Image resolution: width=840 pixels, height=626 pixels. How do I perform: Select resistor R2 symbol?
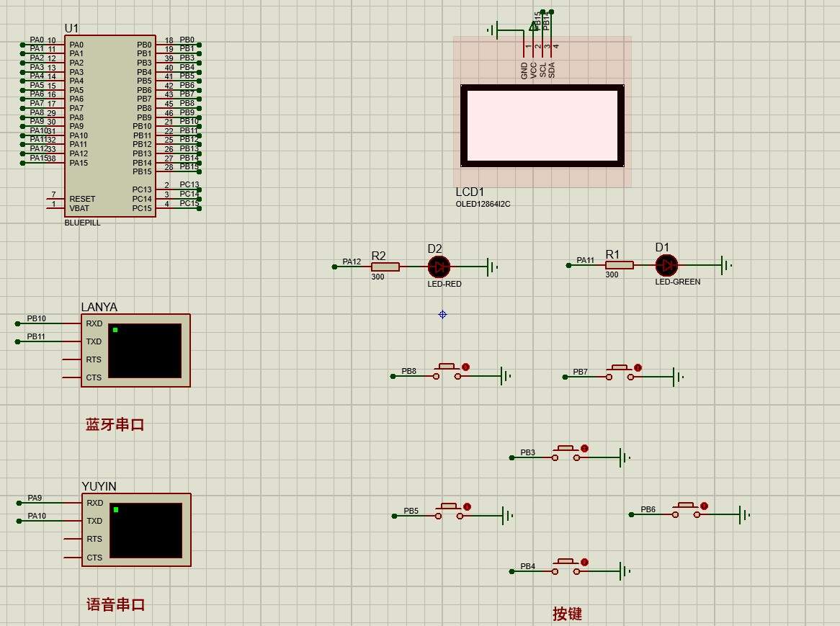(385, 267)
